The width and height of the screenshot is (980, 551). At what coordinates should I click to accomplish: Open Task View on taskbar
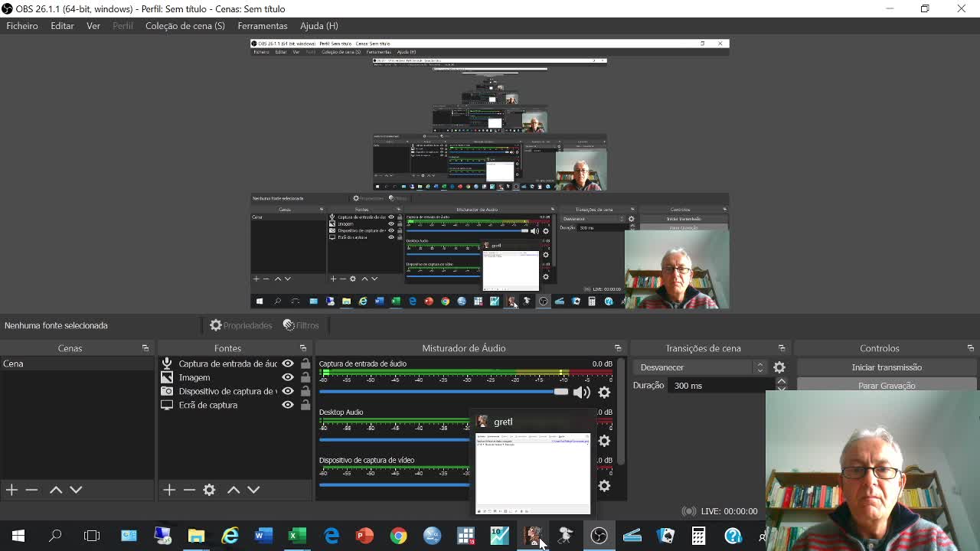coord(92,536)
